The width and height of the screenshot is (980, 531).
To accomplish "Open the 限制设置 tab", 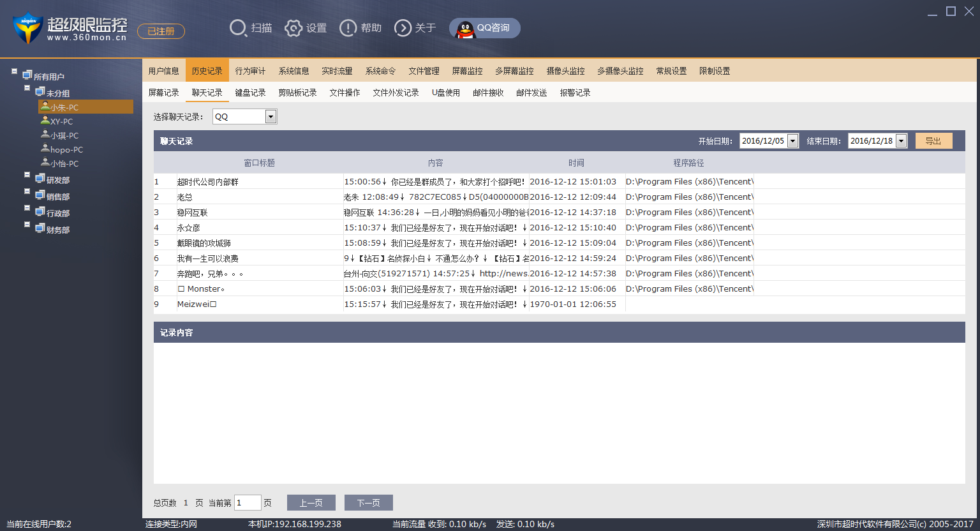I will pos(715,71).
